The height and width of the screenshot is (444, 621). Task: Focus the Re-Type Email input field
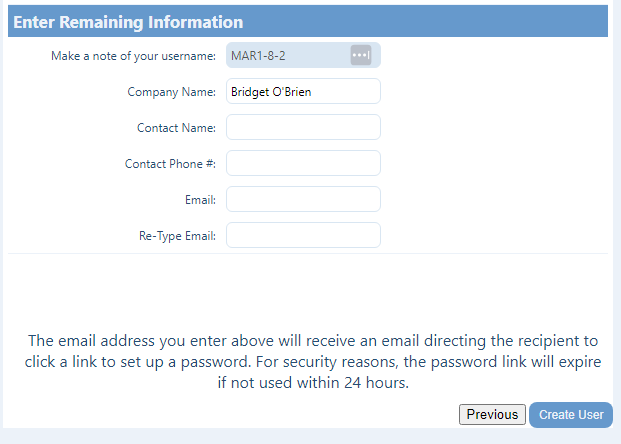click(x=303, y=235)
